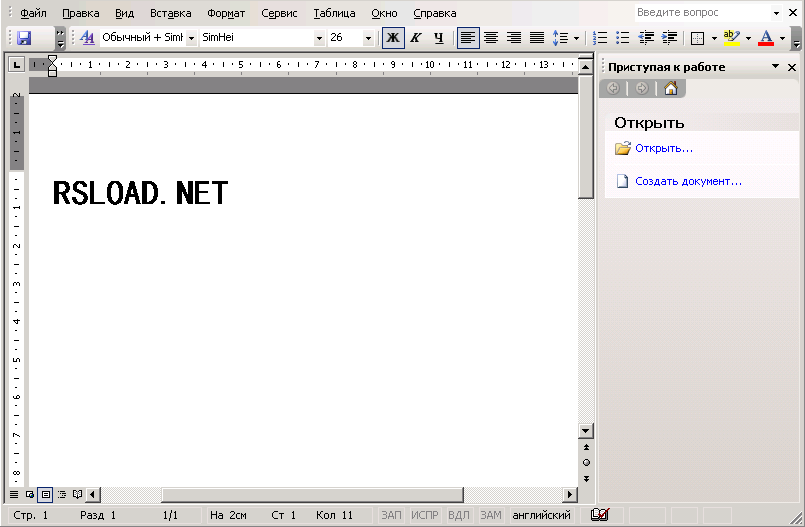Expand Standard toolbar options chevron
This screenshot has width=805, height=527.
click(60, 38)
